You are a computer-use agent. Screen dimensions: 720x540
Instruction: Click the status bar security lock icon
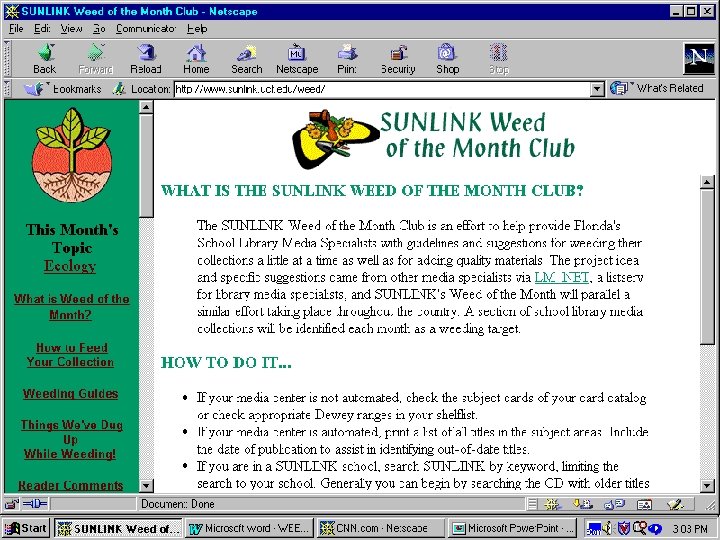click(x=11, y=504)
